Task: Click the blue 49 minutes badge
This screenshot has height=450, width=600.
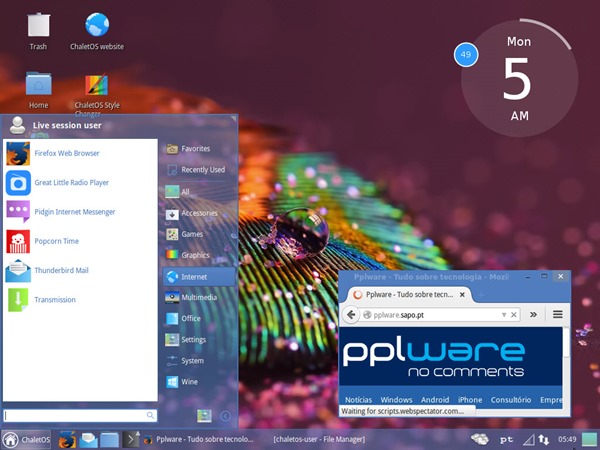Action: coord(466,55)
